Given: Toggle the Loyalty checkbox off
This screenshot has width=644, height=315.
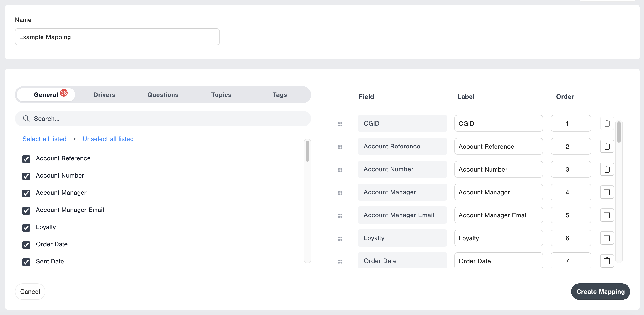Looking at the screenshot, I should [26, 228].
